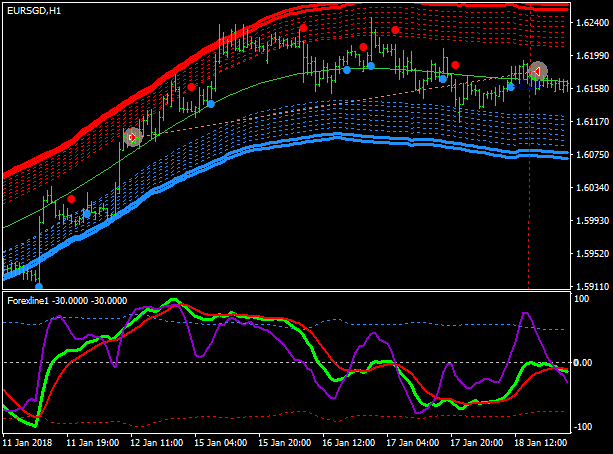Click the red vertical dashed line on the price chart
This screenshot has height=454, width=613.
pyautogui.click(x=529, y=156)
